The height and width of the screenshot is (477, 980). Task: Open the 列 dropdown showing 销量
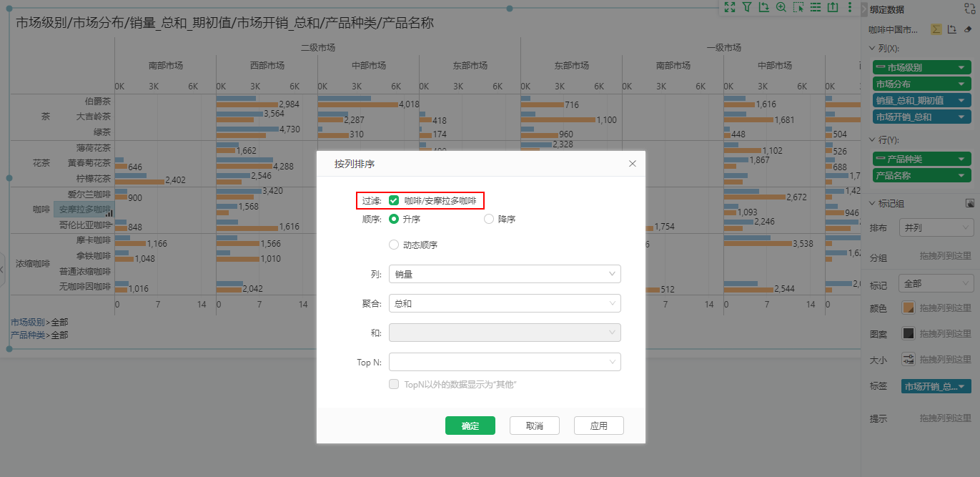click(505, 274)
